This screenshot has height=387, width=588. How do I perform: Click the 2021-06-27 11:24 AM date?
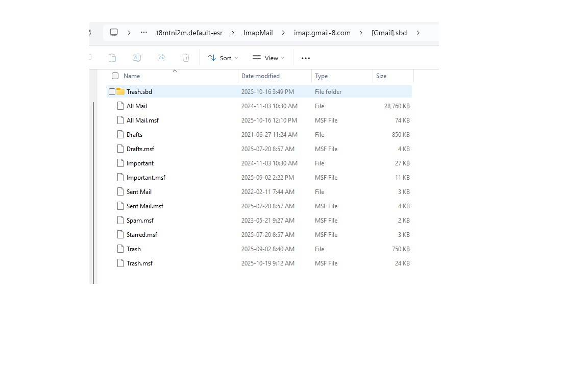point(269,134)
